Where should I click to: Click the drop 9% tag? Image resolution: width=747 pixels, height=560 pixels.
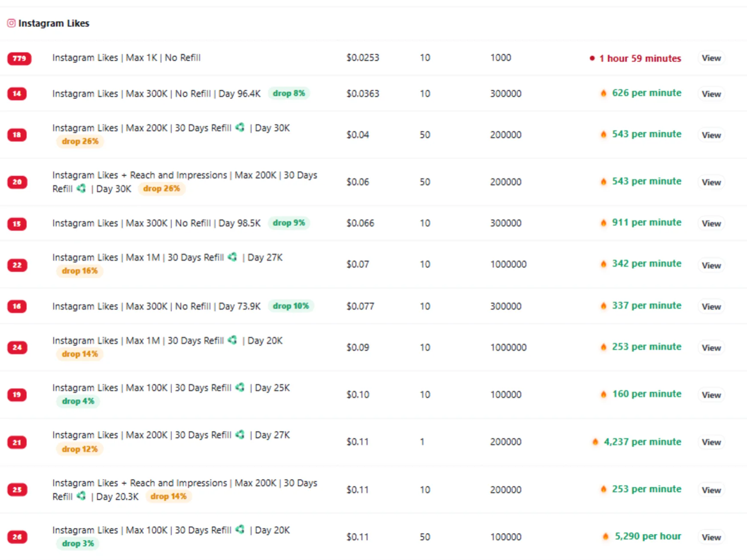(289, 223)
